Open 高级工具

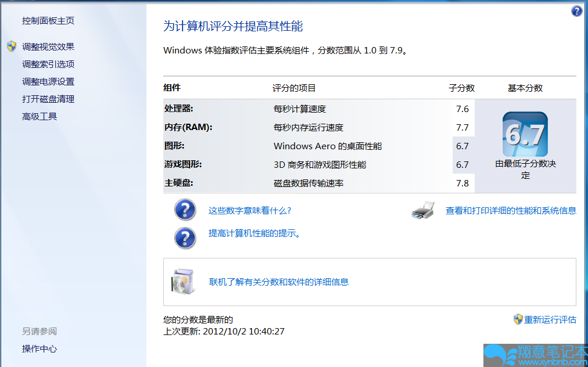point(40,117)
